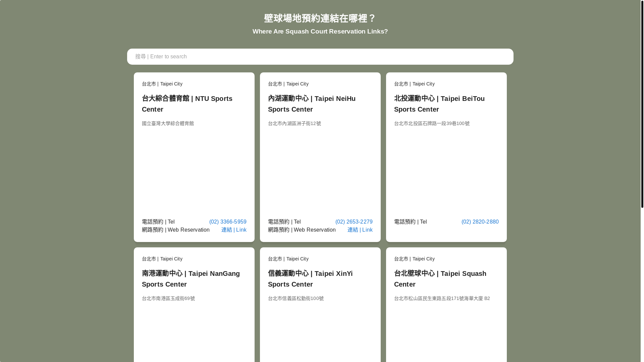Select Taipei NanGang Sports Center title
Screen dimensions: 644x362
[x=191, y=279]
